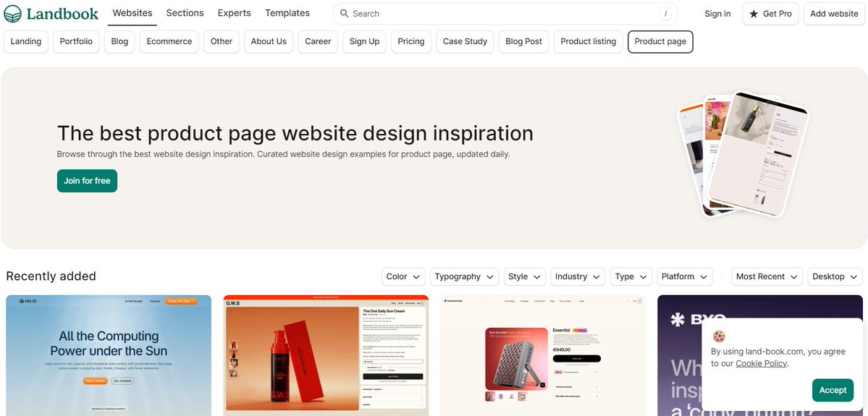Click the hero headline about product page inspiration
This screenshot has height=416, width=868.
[x=295, y=133]
